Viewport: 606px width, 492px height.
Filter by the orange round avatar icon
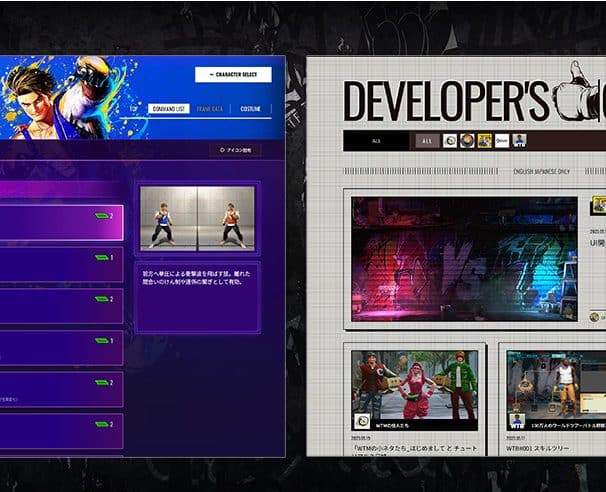click(467, 141)
